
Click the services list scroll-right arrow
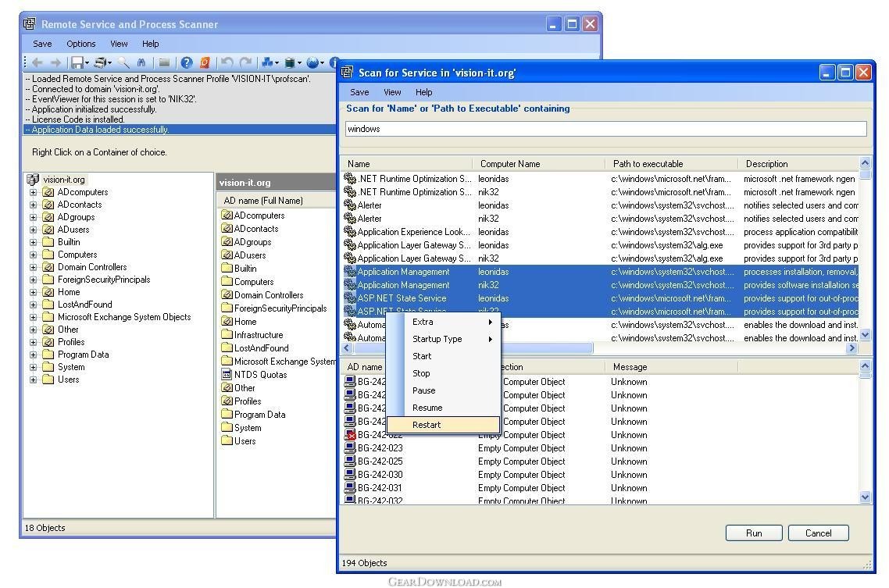click(x=852, y=347)
